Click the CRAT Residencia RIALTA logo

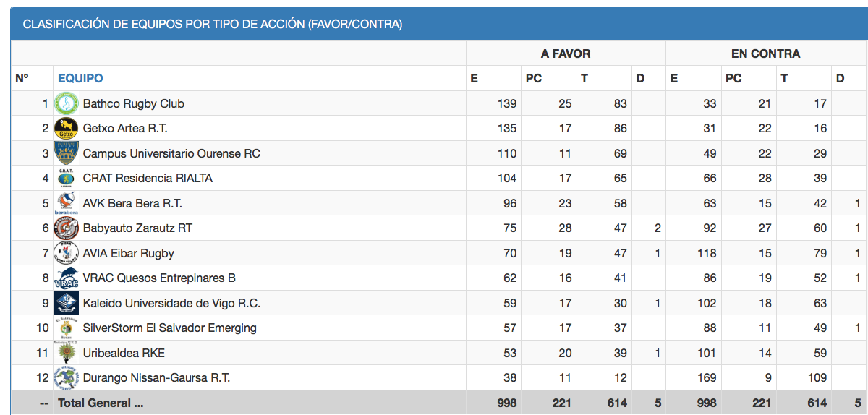(x=67, y=179)
